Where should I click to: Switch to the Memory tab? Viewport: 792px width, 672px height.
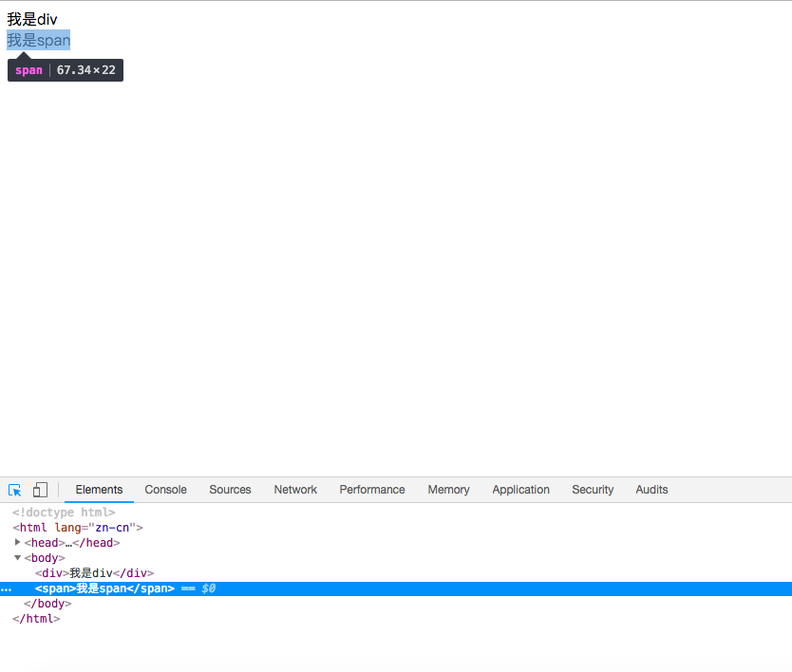point(448,490)
